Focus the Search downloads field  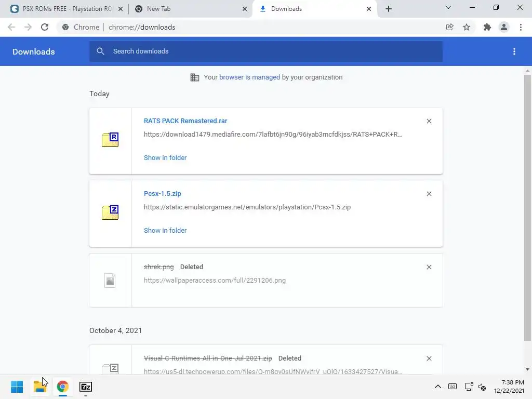[266, 51]
